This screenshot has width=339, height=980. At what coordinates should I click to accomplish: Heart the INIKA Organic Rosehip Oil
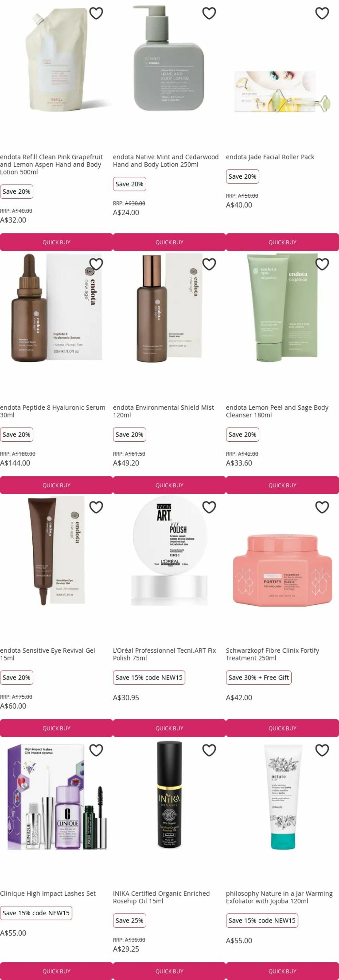209,750
